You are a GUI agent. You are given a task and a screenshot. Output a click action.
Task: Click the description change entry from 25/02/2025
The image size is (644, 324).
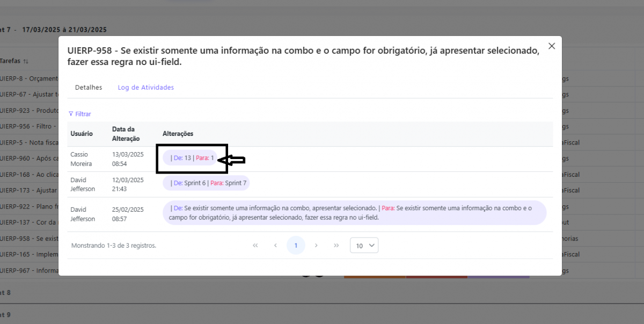coord(354,213)
